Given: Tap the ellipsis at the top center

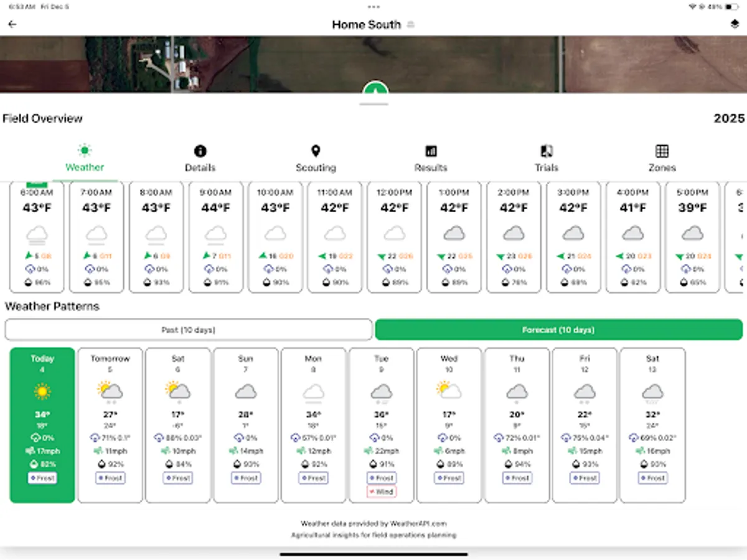Looking at the screenshot, I should click(374, 6).
